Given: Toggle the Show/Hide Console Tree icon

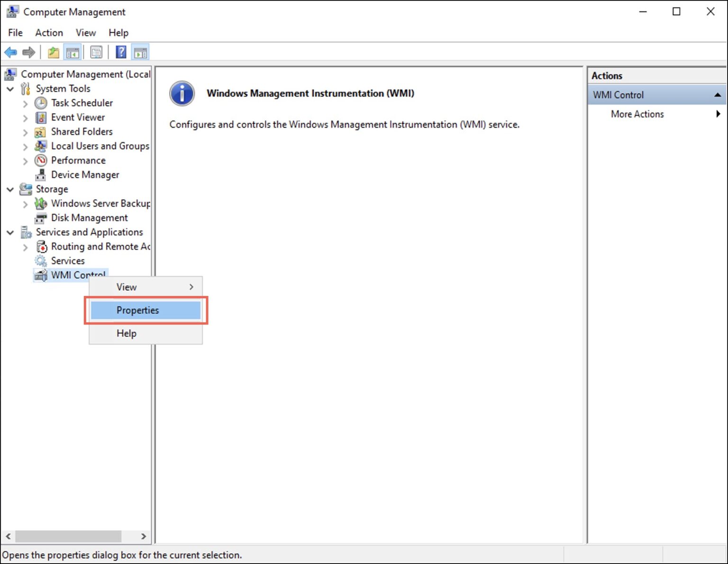Looking at the screenshot, I should 73,52.
